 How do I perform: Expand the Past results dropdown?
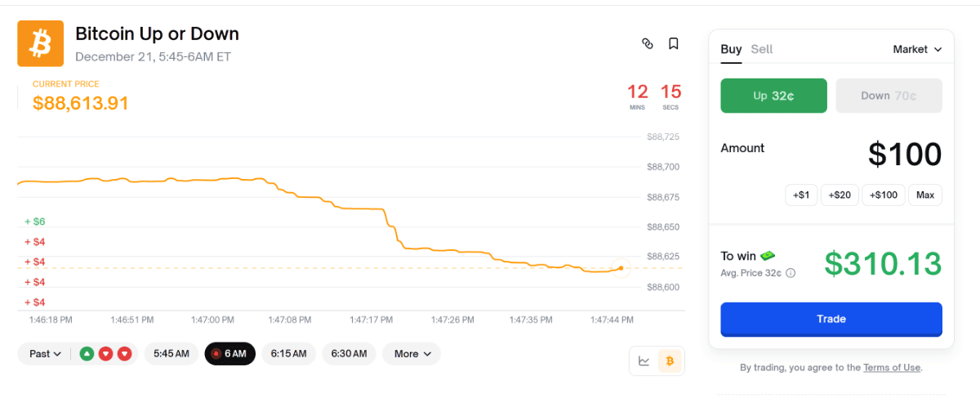pos(45,354)
